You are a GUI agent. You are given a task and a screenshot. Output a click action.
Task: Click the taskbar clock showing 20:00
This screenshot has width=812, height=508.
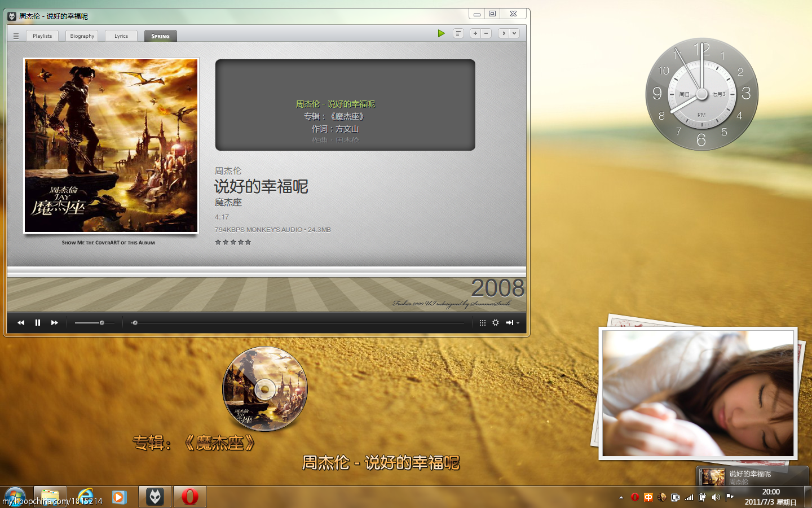(771, 497)
